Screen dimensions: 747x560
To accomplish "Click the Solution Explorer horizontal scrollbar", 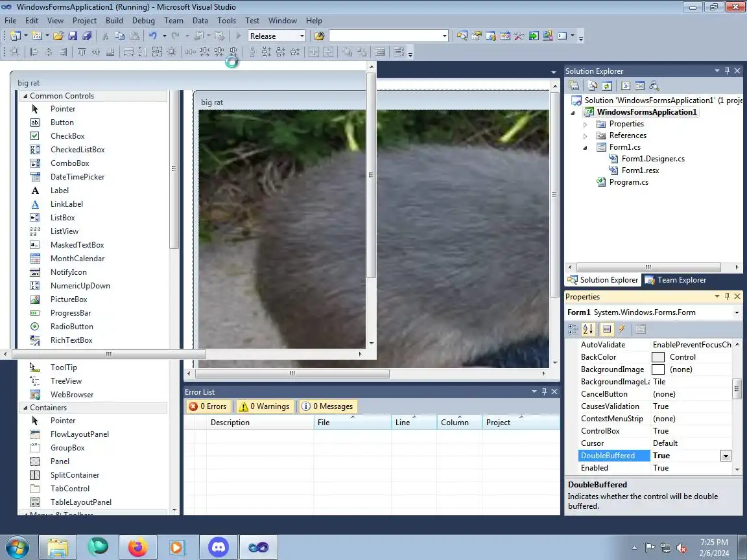I will [648, 267].
